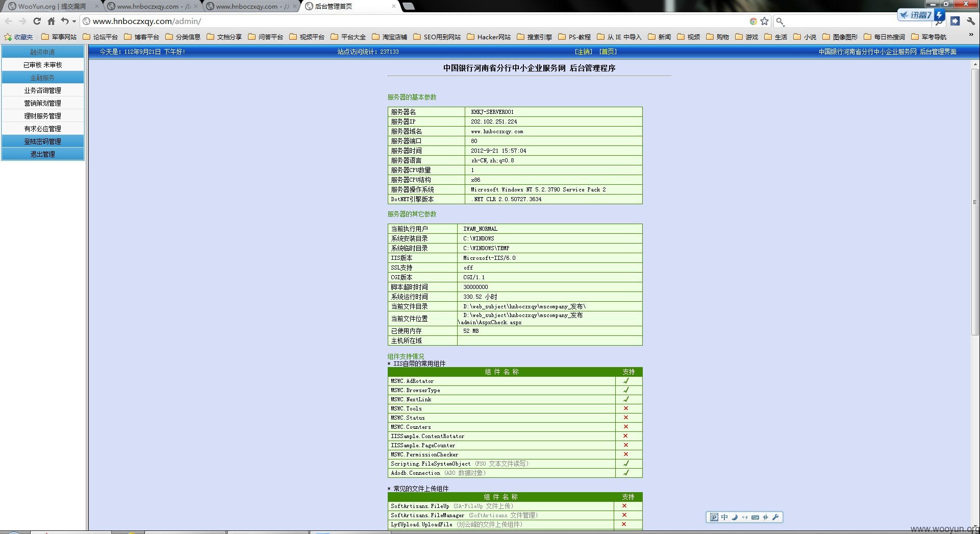Viewport: 980px width, 534px height.
Task: Click the 金融服务 sidebar header
Action: click(43, 78)
